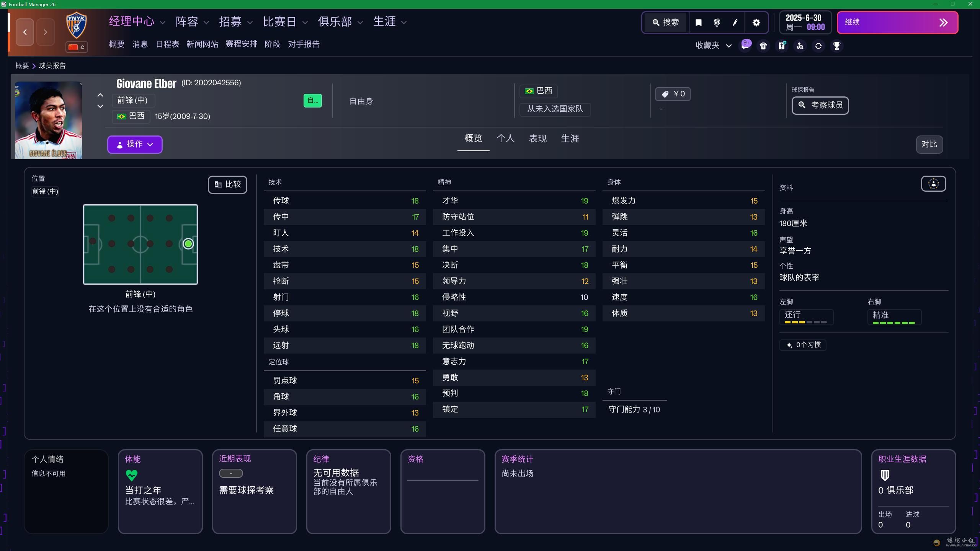Click the 比较 button in the position panel
This screenshot has height=551, width=980.
tap(227, 184)
